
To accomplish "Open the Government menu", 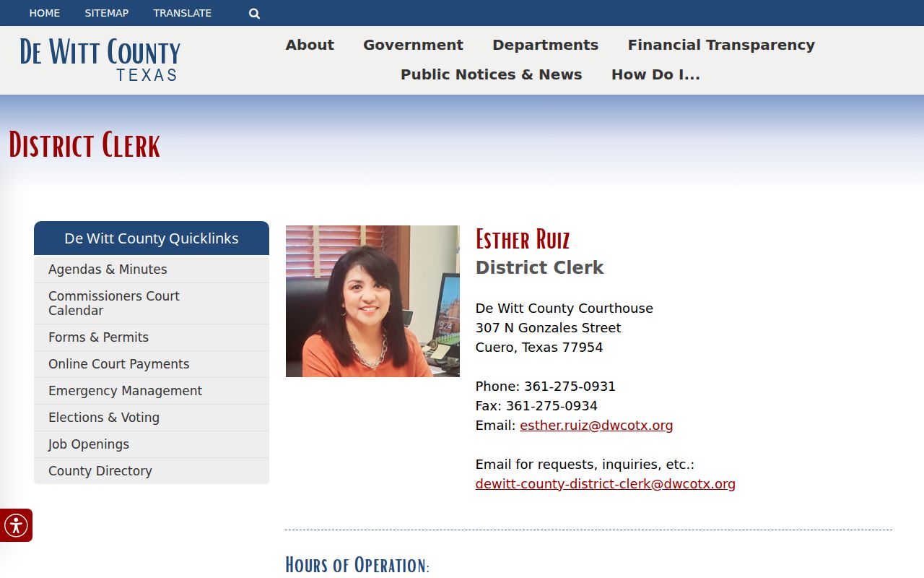I will (x=413, y=45).
